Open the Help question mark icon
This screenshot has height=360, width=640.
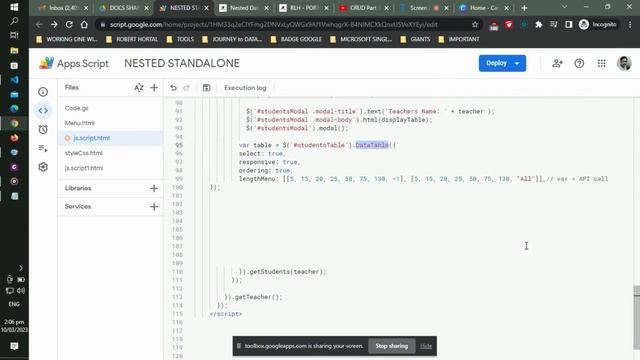(579, 63)
